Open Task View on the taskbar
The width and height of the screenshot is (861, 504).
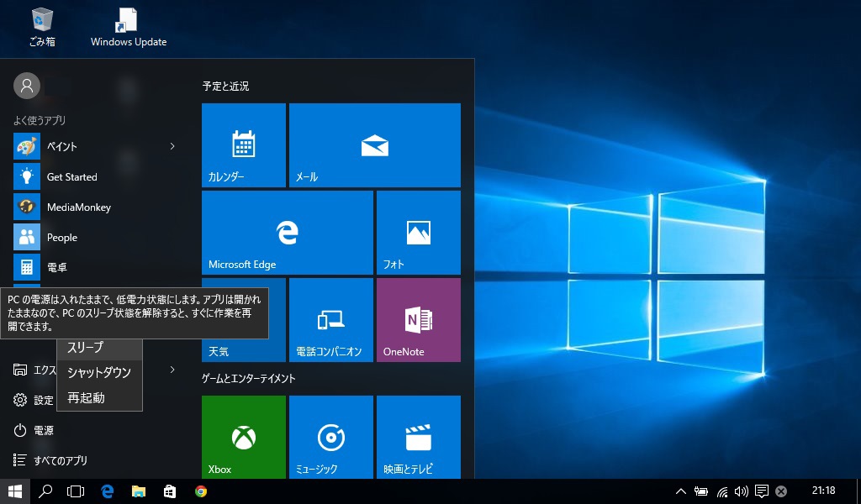[x=76, y=491]
